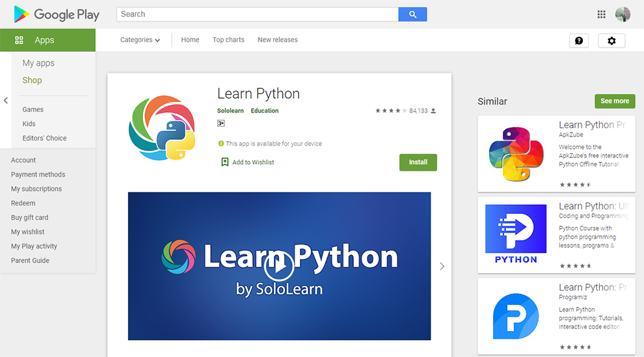Viewport: 644px width, 357px height.
Task: Open My wishlist
Action: 27,232
